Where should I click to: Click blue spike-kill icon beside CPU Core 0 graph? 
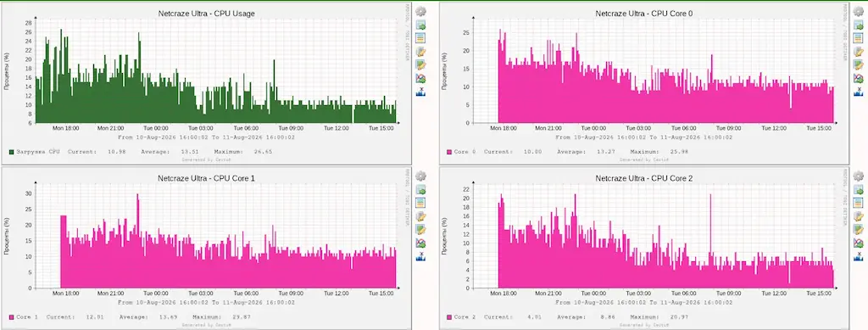click(859, 92)
